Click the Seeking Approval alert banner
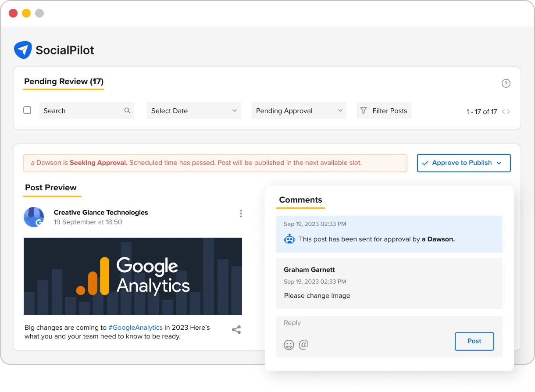This screenshot has width=535, height=392. coord(215,163)
